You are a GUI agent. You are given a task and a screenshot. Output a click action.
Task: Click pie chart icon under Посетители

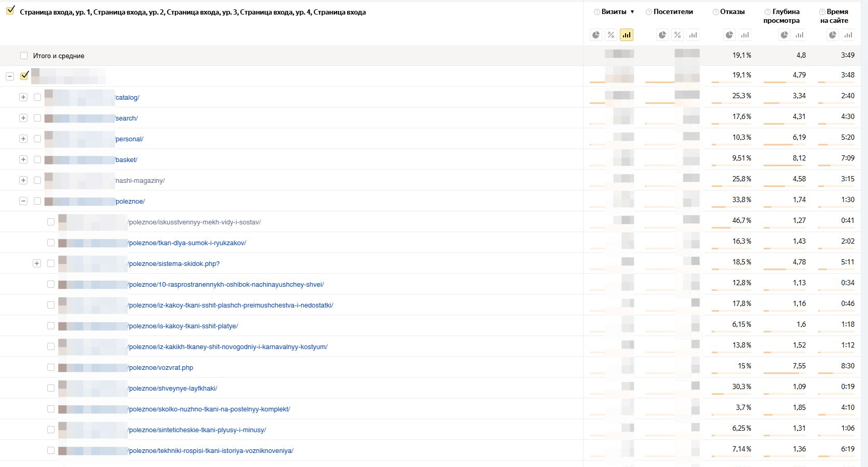[x=662, y=35]
